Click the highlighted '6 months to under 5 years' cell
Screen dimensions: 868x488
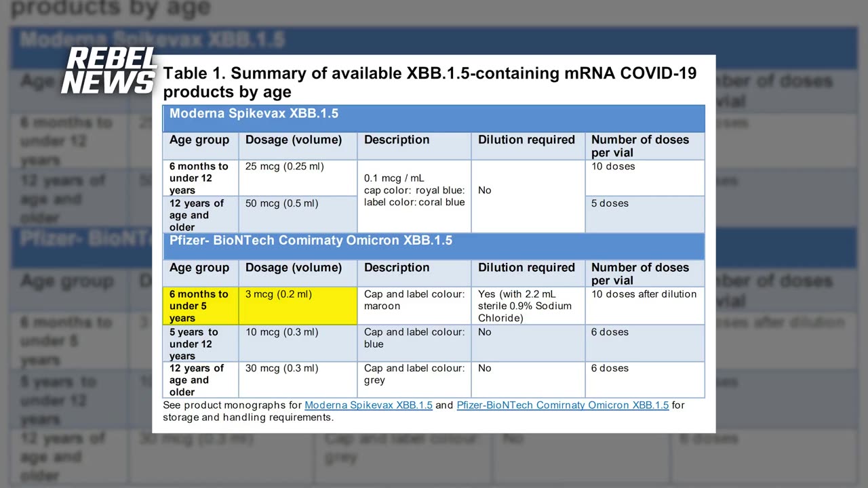coord(201,306)
